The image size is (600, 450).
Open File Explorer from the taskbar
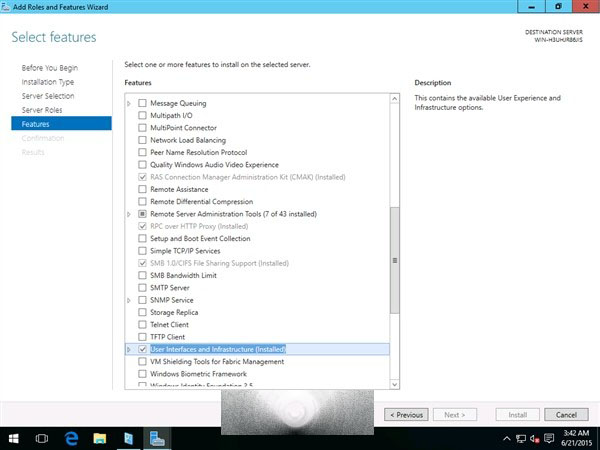click(x=100, y=439)
